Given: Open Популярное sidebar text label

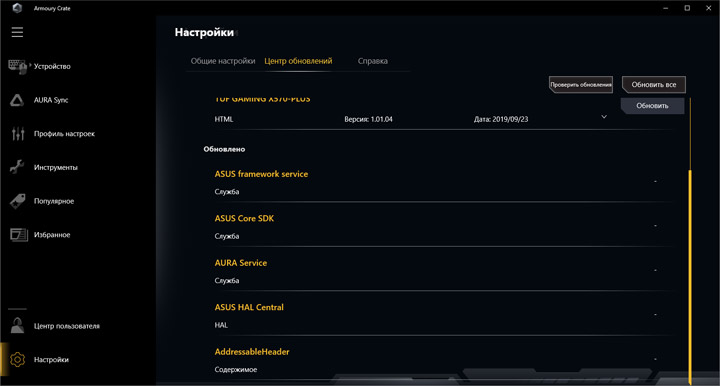Looking at the screenshot, I should point(54,201).
